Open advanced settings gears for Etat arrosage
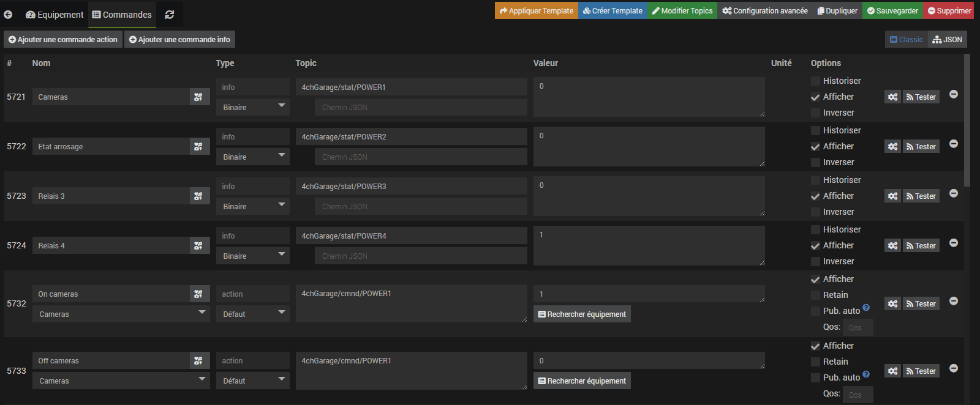Screen dimensions: 980x405 pos(892,147)
